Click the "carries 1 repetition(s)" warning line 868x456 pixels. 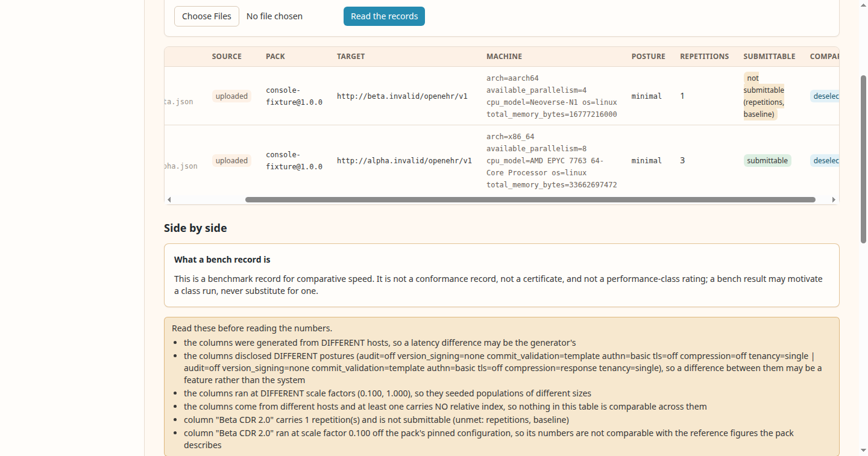coord(376,420)
